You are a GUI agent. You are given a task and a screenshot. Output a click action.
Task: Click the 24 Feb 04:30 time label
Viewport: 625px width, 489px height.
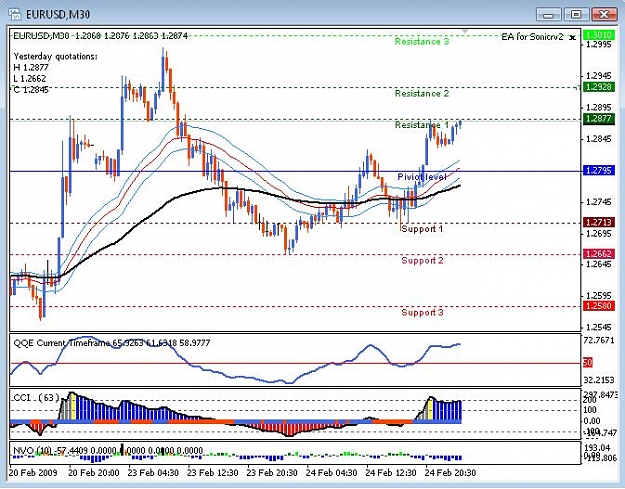(x=331, y=473)
